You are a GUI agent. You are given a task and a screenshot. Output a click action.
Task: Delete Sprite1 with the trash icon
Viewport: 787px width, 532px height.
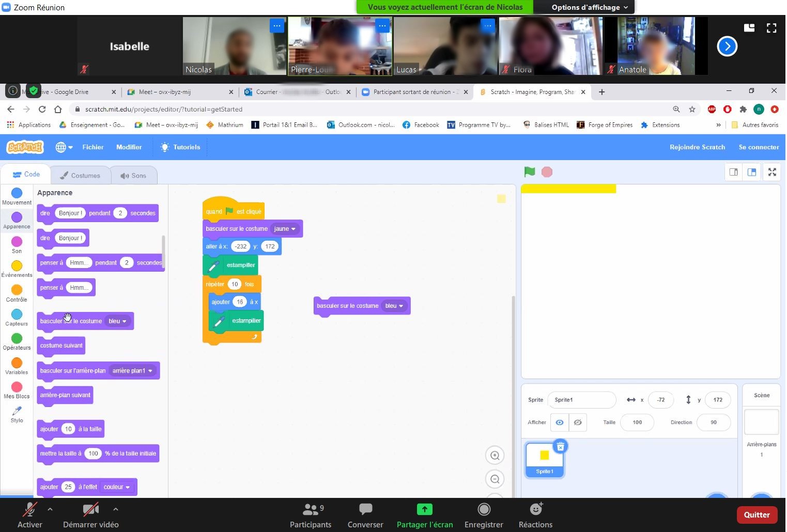coord(560,446)
